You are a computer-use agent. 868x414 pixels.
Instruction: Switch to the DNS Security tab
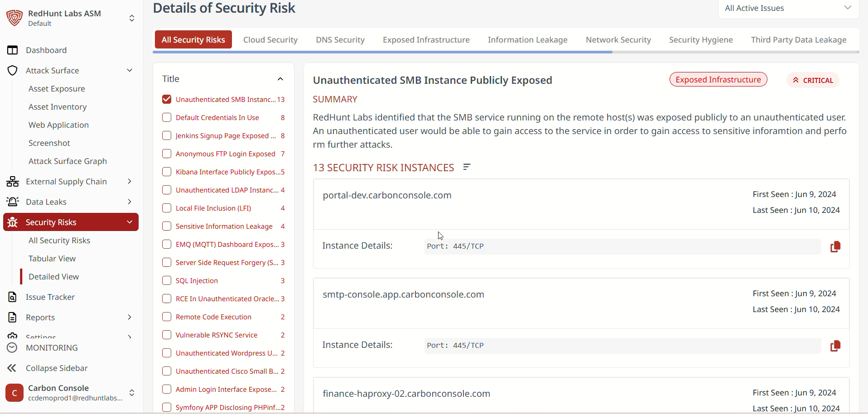point(340,40)
